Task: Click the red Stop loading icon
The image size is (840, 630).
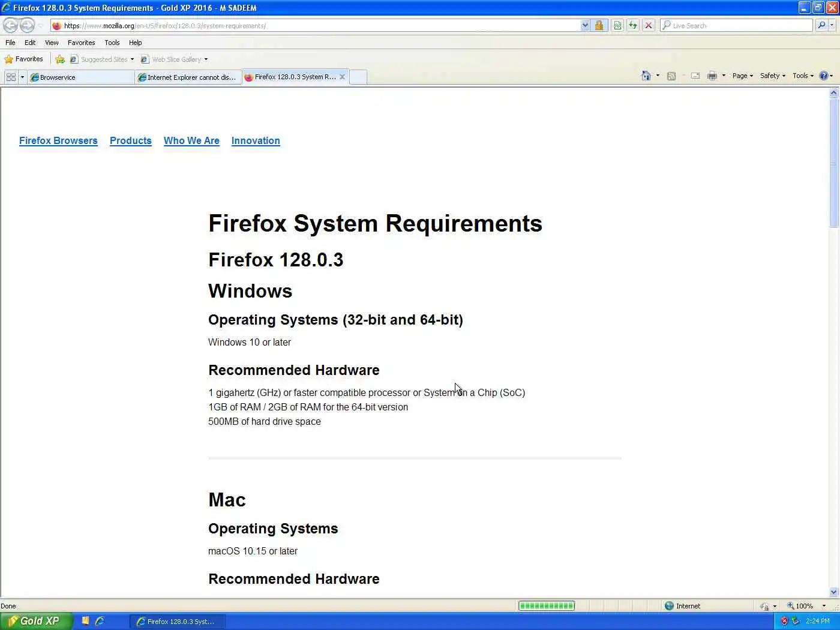Action: 649,25
